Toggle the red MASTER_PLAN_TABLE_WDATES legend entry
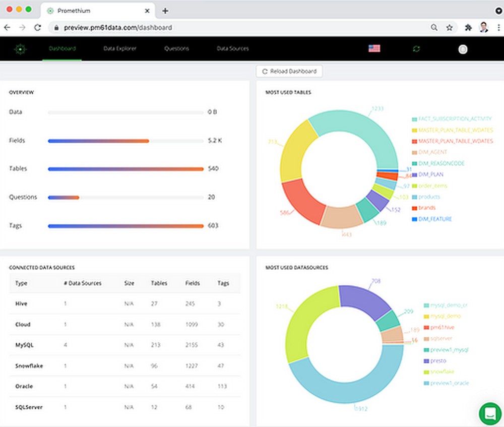504x427 pixels. click(x=453, y=141)
